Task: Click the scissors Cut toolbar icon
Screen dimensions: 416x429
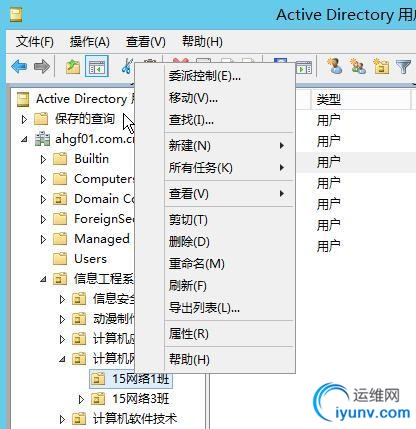Action: (x=127, y=66)
